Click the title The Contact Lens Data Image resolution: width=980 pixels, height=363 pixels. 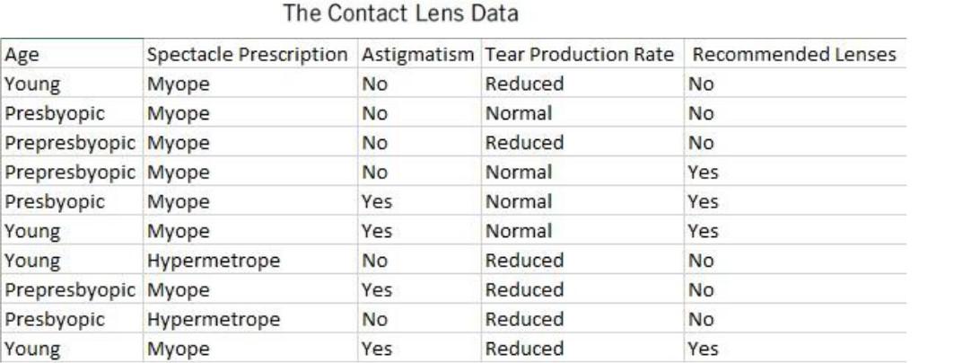tap(400, 13)
